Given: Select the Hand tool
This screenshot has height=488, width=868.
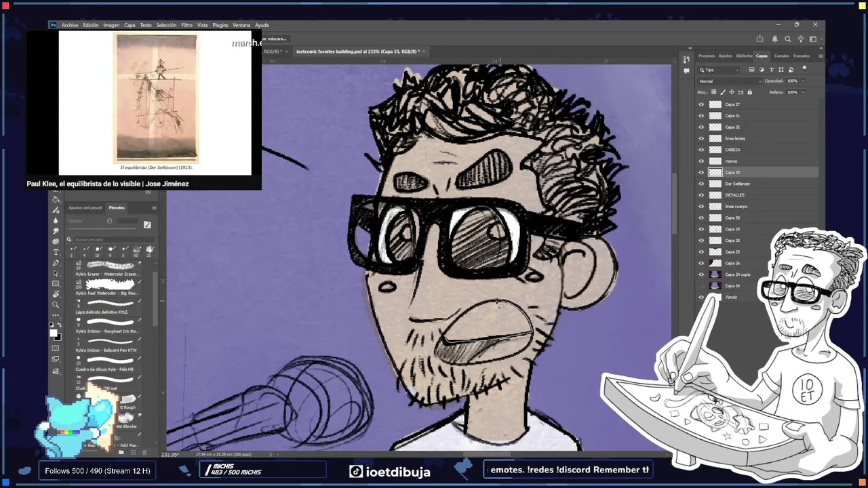Looking at the screenshot, I should coord(56,293).
